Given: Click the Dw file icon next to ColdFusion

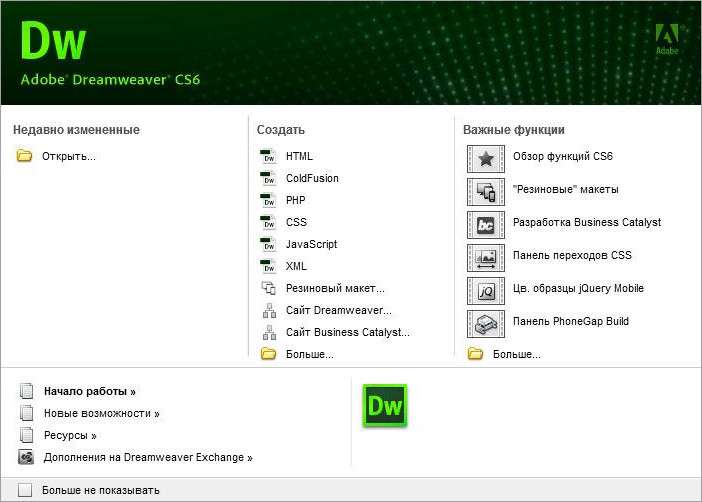Looking at the screenshot, I should 269,178.
